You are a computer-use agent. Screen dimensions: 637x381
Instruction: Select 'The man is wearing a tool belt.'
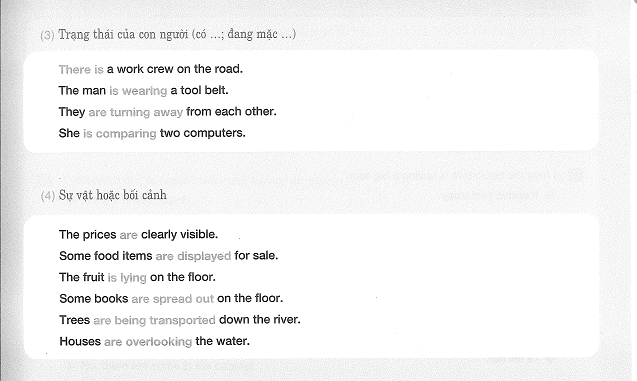(143, 90)
